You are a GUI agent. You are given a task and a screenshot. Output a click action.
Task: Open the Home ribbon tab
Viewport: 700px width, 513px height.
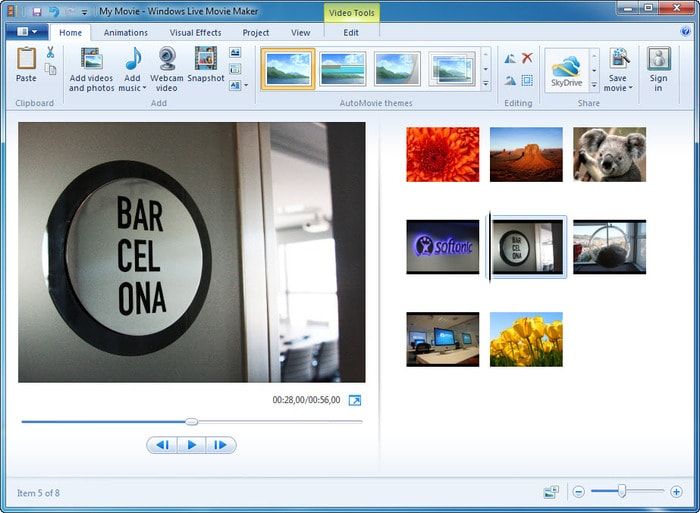(x=71, y=33)
